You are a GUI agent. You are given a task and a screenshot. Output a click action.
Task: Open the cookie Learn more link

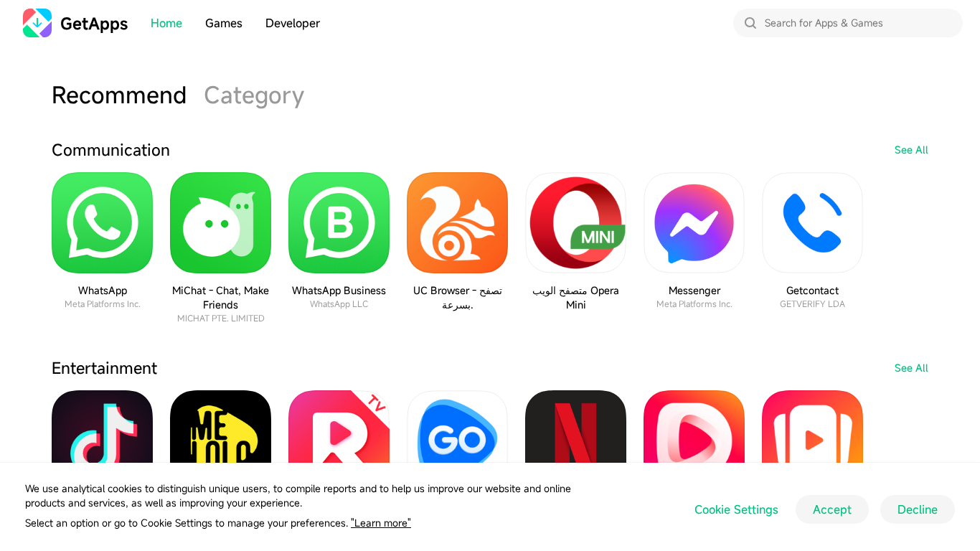(381, 523)
